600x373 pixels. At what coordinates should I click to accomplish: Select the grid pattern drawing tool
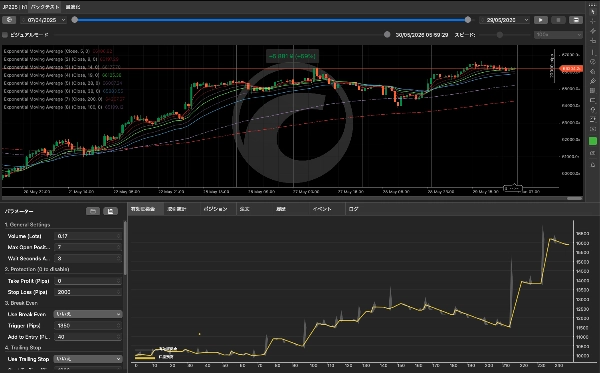pos(593,91)
